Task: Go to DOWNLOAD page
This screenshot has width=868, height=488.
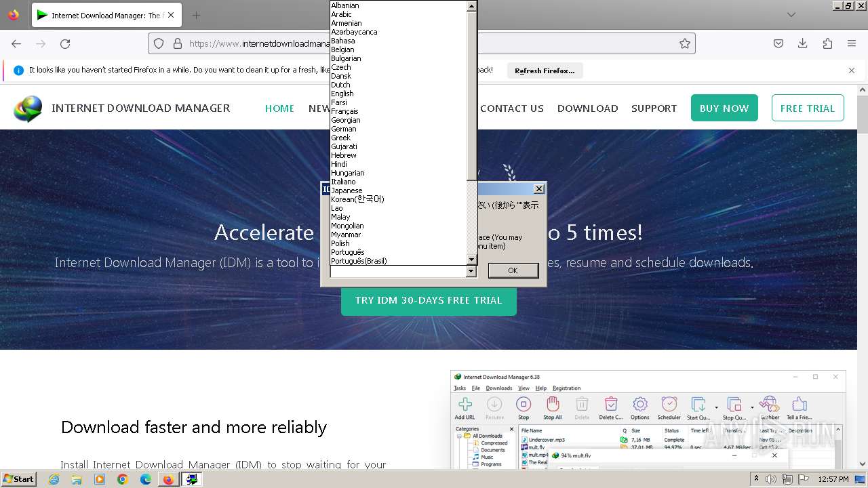Action: coord(587,108)
